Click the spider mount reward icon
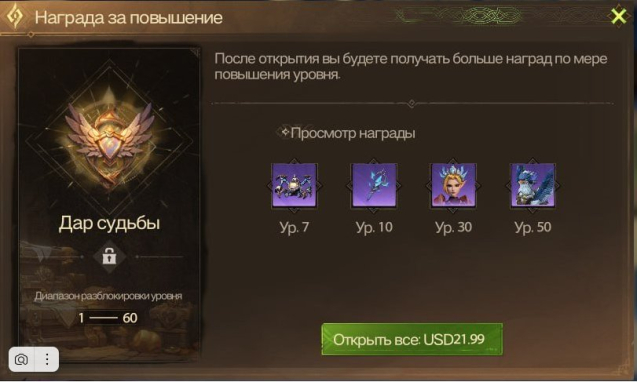 coord(294,186)
